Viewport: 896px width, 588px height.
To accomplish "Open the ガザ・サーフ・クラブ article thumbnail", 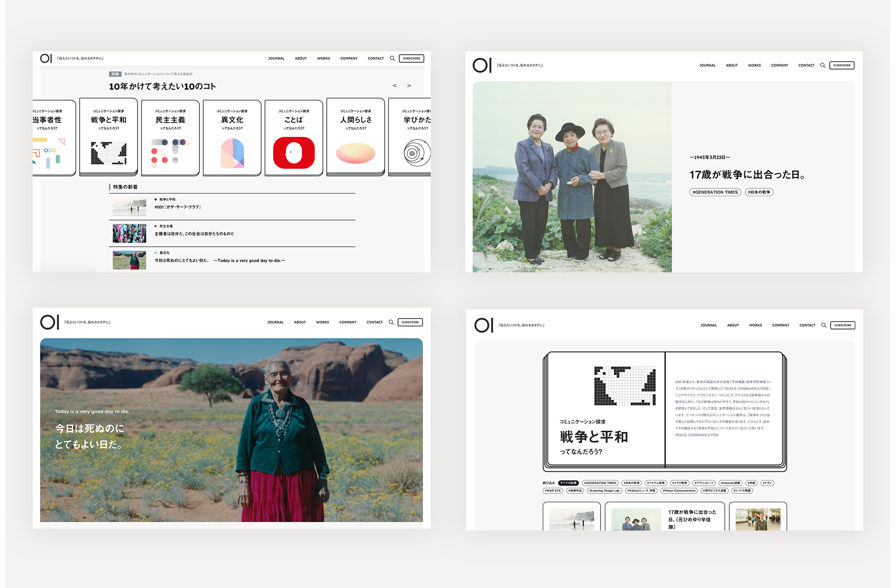I will pyautogui.click(x=129, y=207).
